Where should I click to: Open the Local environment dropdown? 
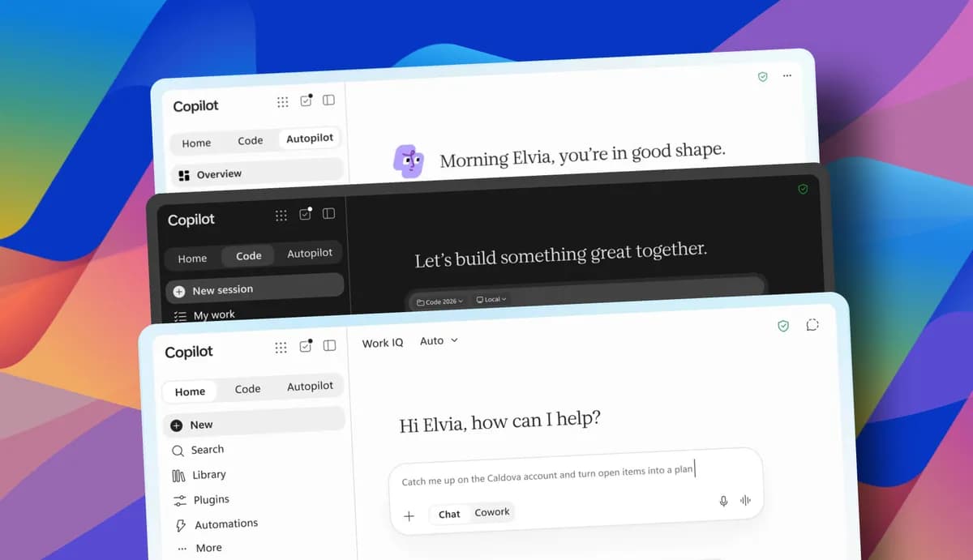pyautogui.click(x=491, y=300)
